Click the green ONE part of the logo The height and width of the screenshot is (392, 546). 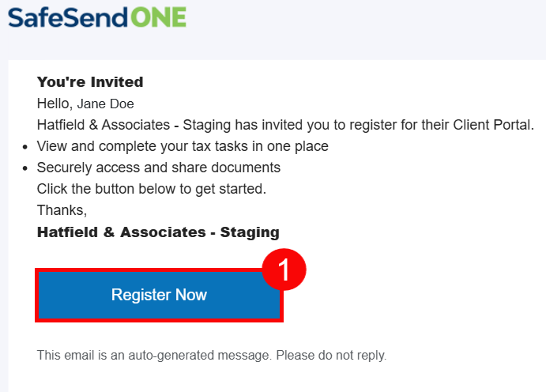(159, 17)
